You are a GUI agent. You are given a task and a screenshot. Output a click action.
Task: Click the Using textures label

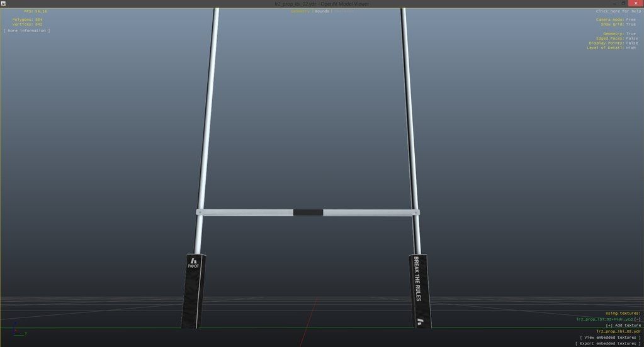(x=623, y=313)
